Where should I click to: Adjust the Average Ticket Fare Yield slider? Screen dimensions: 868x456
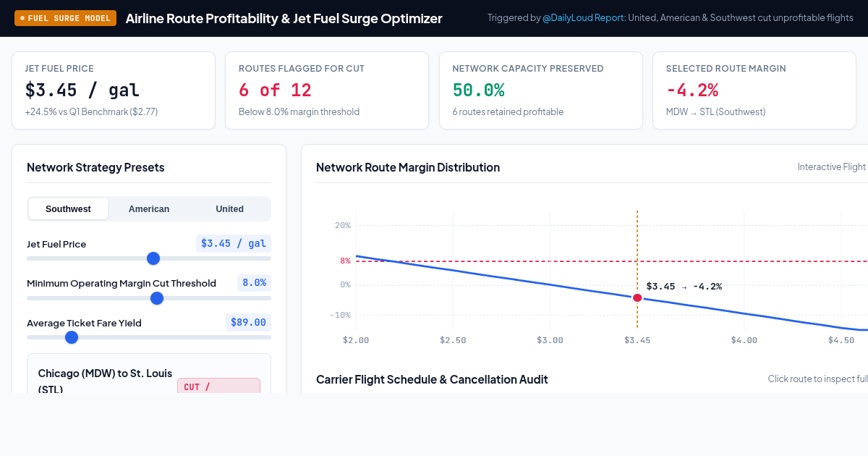coord(149,337)
